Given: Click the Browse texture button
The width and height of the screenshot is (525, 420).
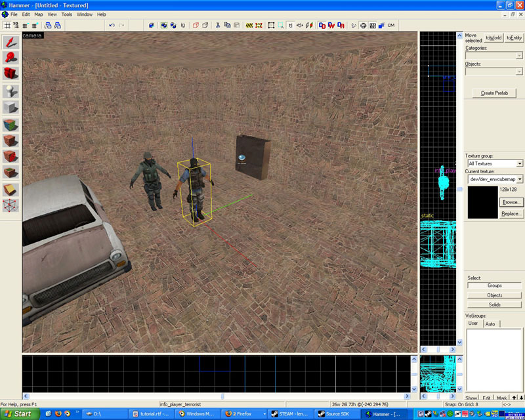Looking at the screenshot, I should pos(511,202).
